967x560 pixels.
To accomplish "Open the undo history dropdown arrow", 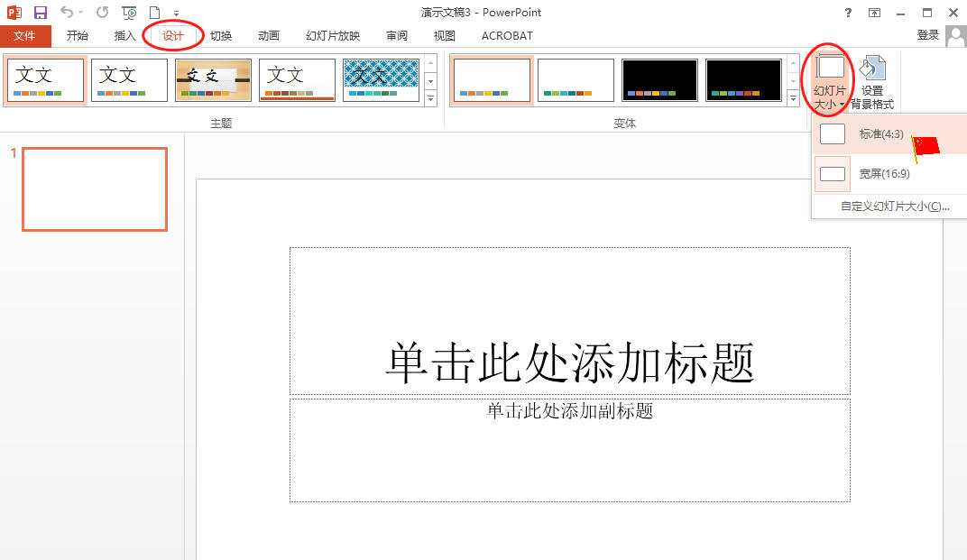I will (81, 13).
